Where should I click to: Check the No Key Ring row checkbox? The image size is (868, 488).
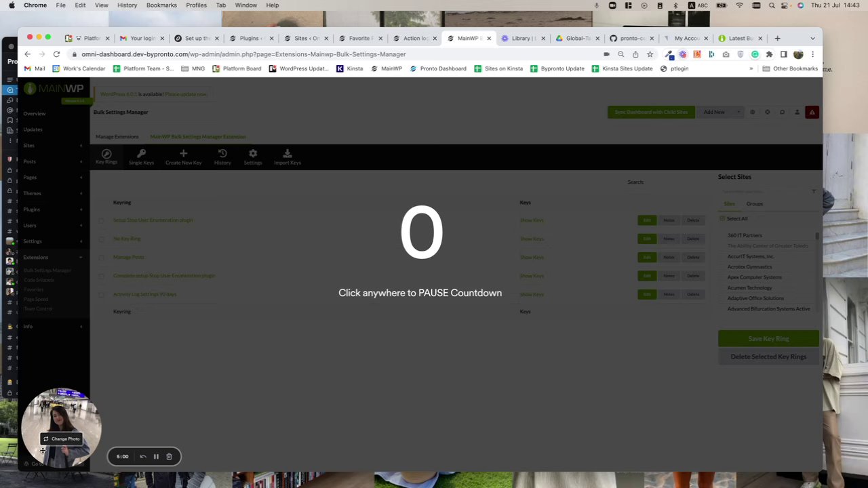click(x=102, y=239)
